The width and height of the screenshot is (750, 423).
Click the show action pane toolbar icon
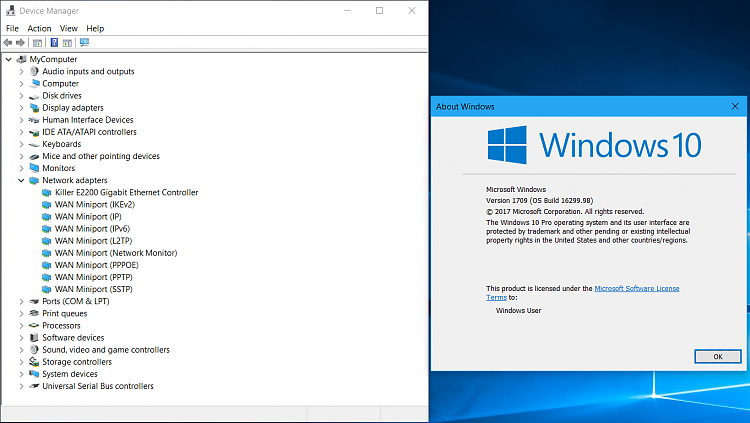tap(67, 43)
